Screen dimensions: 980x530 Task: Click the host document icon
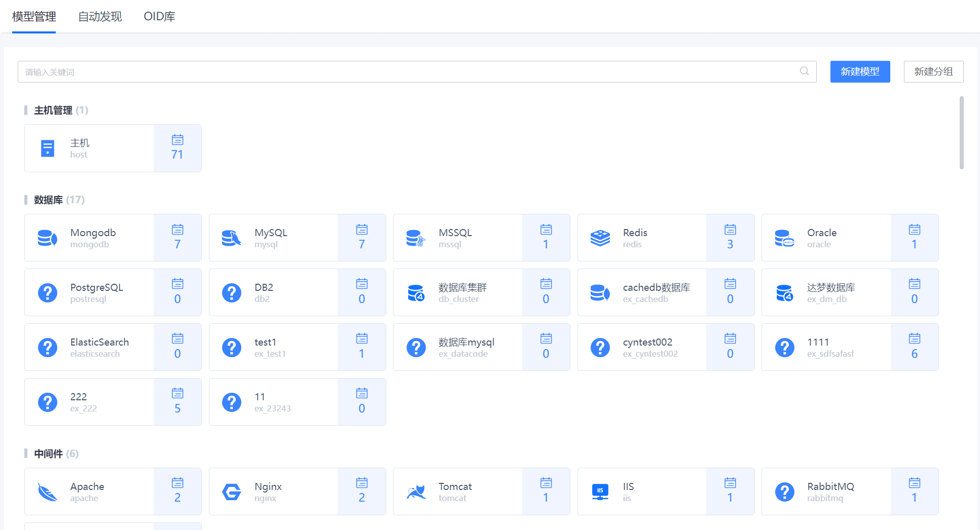(48, 148)
